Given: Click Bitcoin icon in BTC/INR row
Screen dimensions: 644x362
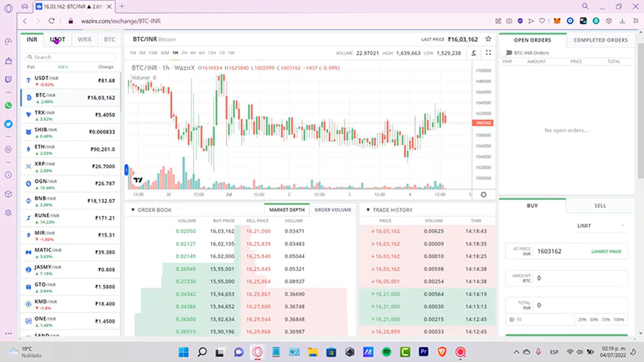Looking at the screenshot, I should tap(29, 98).
